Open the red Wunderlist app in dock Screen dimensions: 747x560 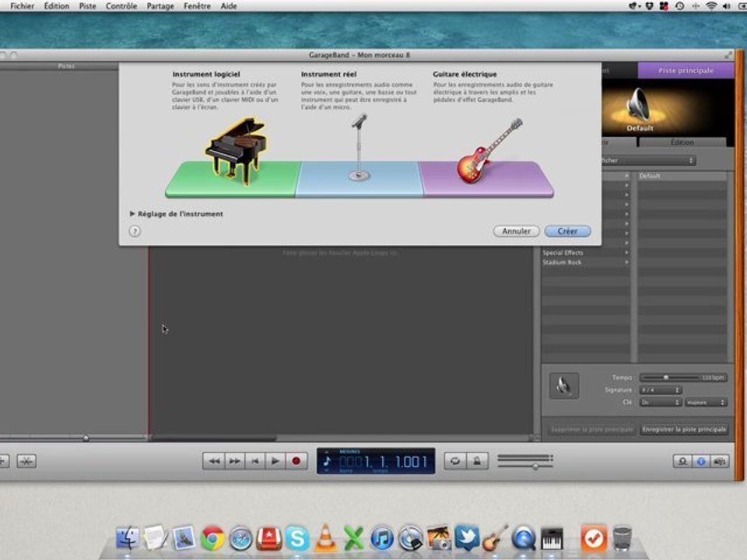click(268, 538)
